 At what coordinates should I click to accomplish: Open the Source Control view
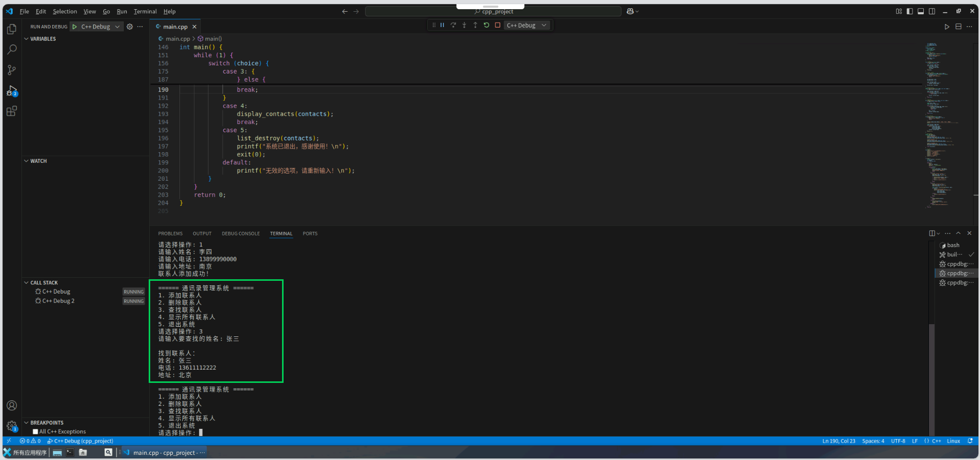pos(12,70)
